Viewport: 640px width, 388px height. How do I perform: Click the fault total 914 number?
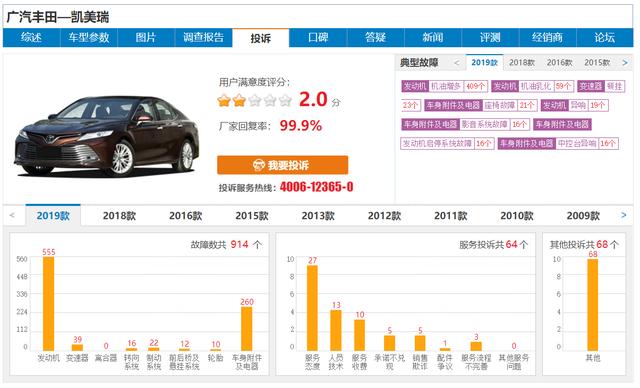click(x=240, y=244)
